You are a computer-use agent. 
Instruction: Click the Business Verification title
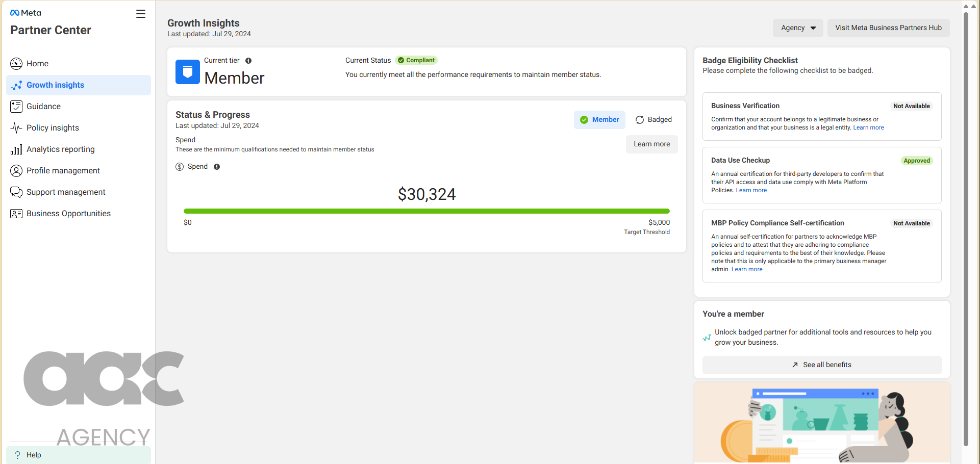(x=745, y=106)
